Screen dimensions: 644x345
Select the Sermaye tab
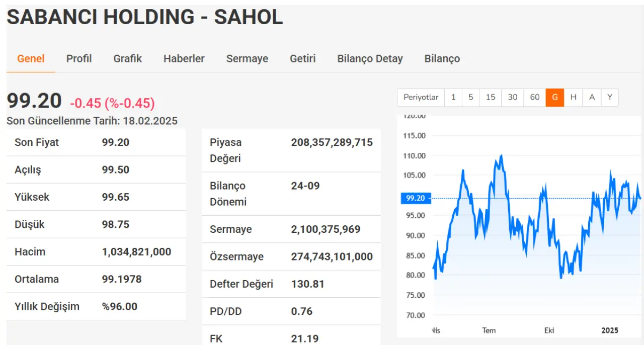(x=247, y=59)
